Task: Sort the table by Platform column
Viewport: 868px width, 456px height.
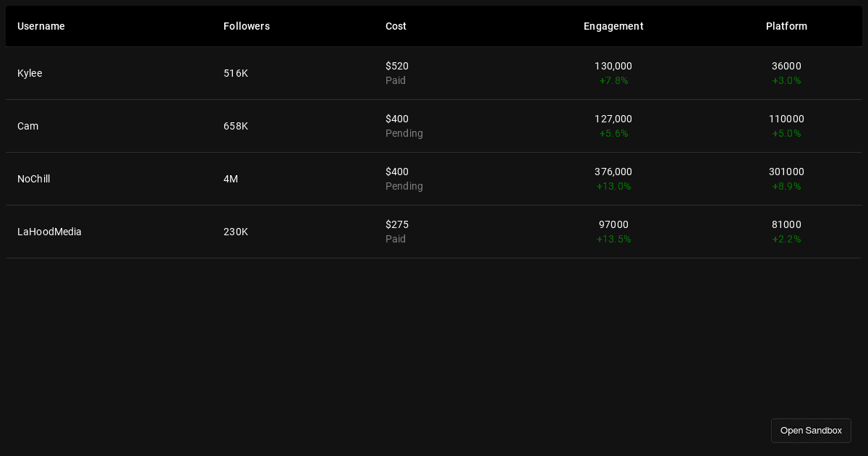Action: (786, 26)
